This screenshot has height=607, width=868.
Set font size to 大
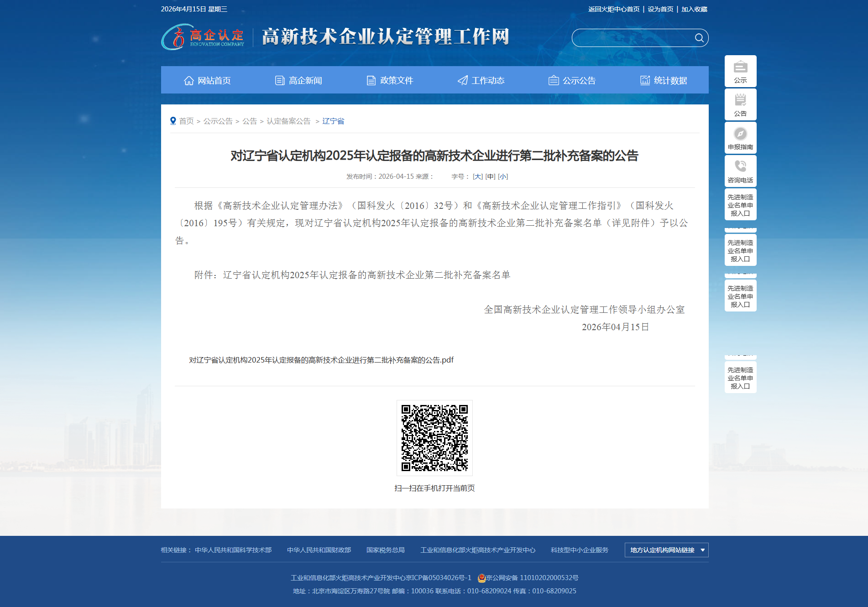[x=477, y=176]
